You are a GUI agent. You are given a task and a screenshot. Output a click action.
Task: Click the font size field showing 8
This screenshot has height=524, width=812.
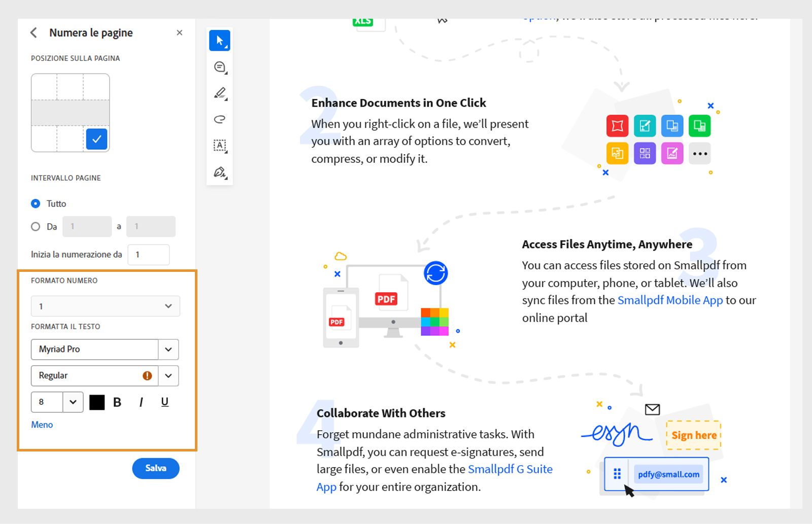pyautogui.click(x=47, y=402)
